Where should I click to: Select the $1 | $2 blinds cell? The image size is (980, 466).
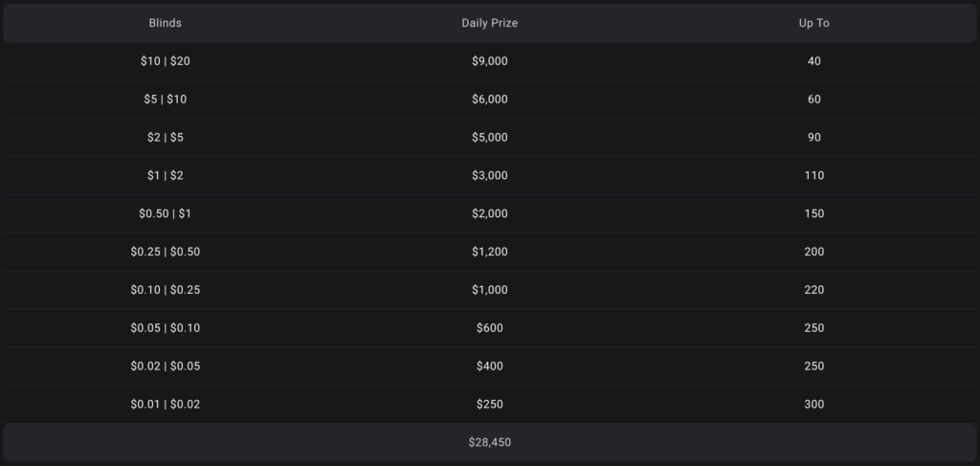point(166,176)
